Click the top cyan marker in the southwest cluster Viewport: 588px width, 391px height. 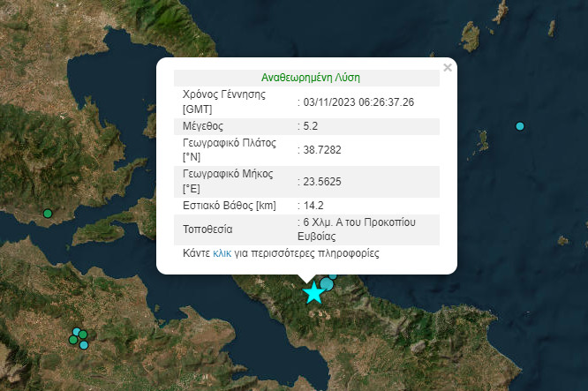(78, 332)
